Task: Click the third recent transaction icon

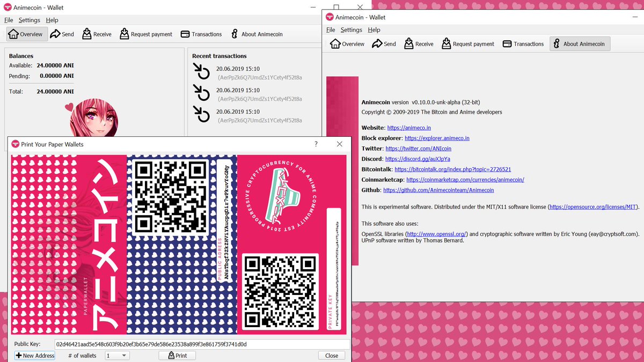Action: click(201, 115)
